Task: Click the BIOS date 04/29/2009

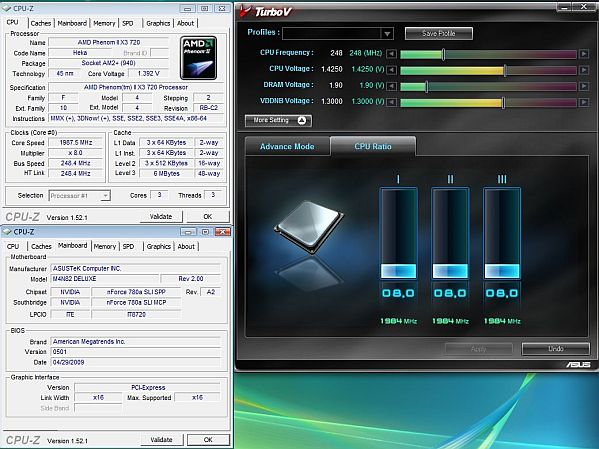Action: click(136, 362)
